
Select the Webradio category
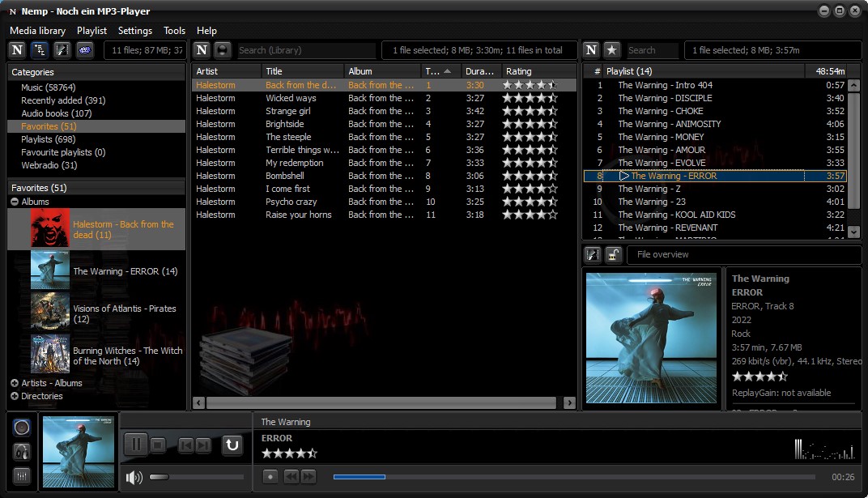click(49, 165)
